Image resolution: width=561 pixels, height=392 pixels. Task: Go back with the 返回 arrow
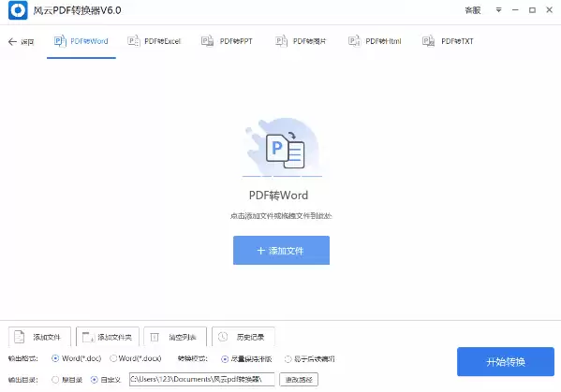(x=22, y=42)
